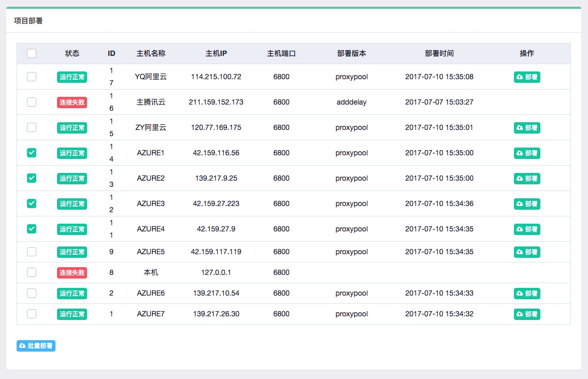Click 连接失败 status badge for 主腾讯云
The image size is (588, 379).
click(72, 103)
